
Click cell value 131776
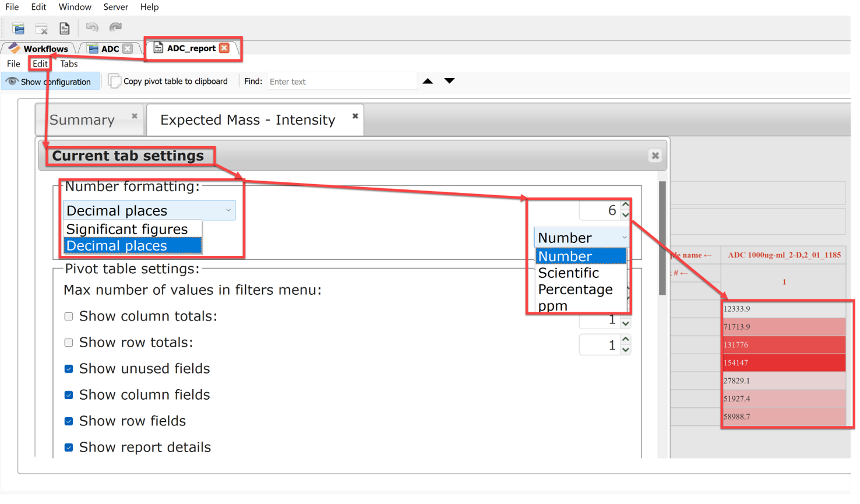click(784, 345)
